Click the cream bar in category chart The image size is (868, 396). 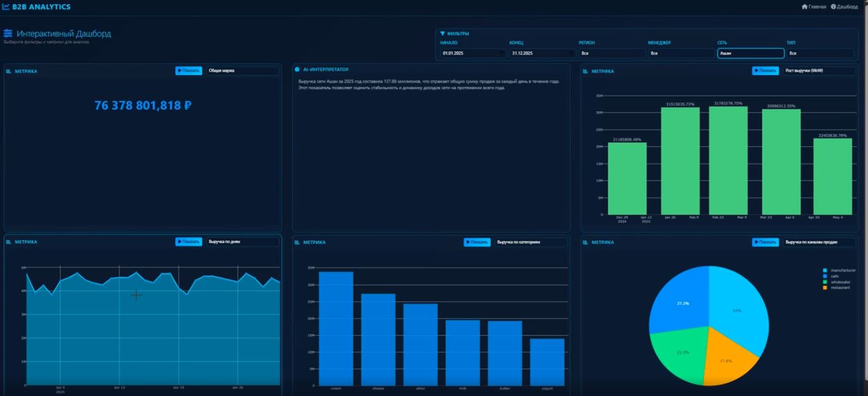pos(336,329)
